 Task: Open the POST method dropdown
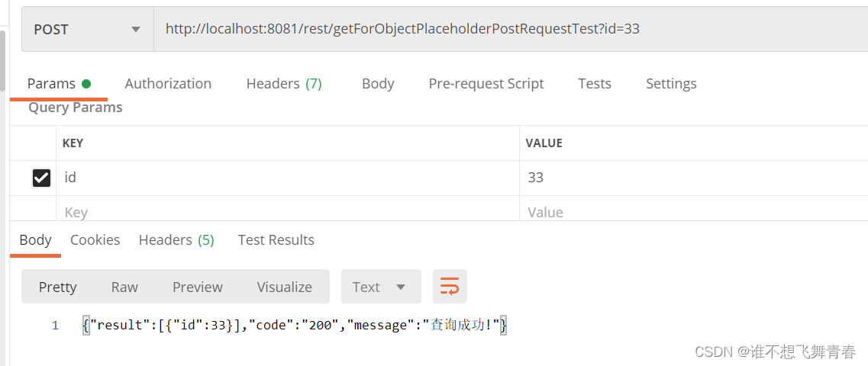click(88, 29)
